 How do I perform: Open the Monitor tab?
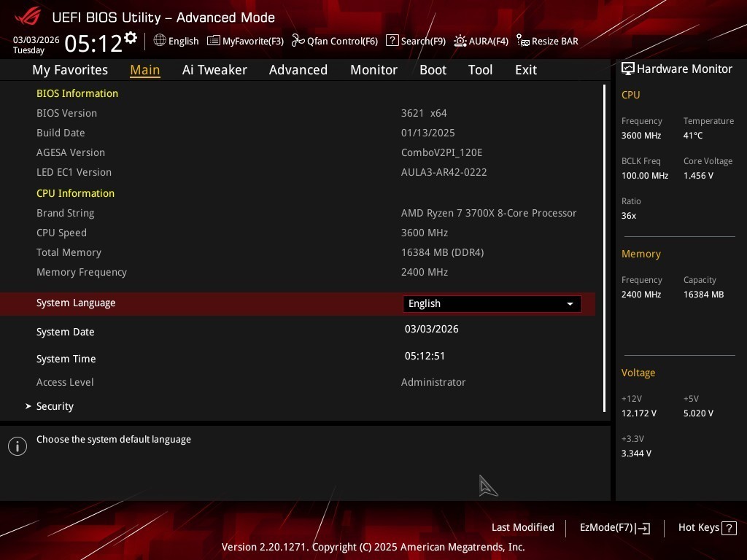(x=373, y=70)
